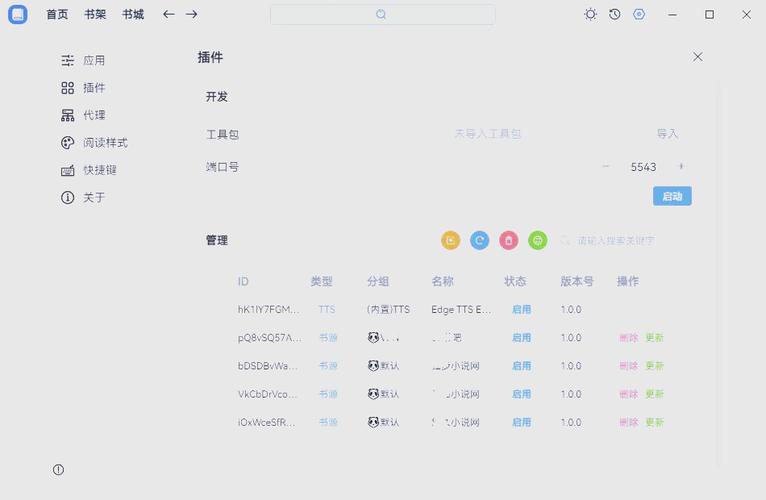Viewport: 766px width, 500px height.
Task: Go back with the left arrow
Action: click(x=169, y=14)
